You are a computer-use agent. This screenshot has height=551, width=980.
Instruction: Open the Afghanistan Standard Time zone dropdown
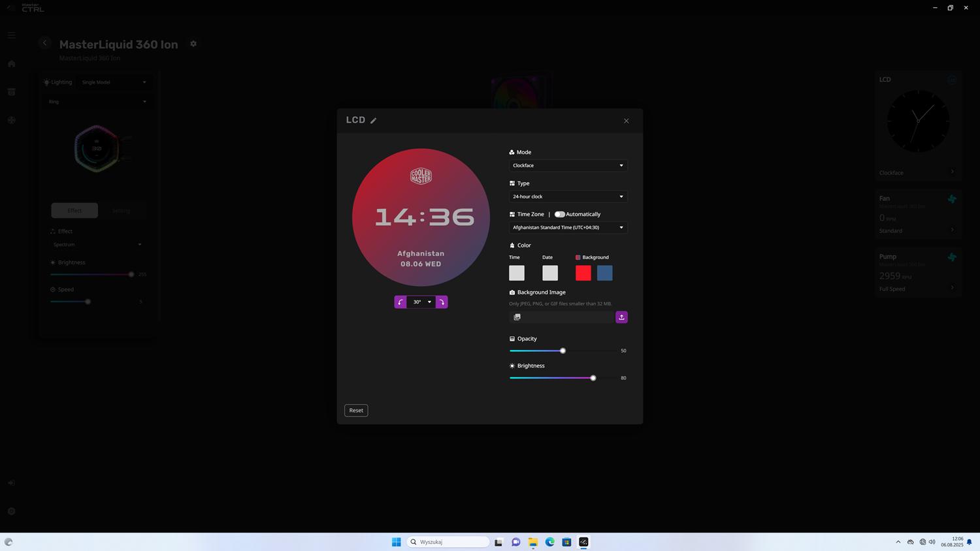coord(568,228)
